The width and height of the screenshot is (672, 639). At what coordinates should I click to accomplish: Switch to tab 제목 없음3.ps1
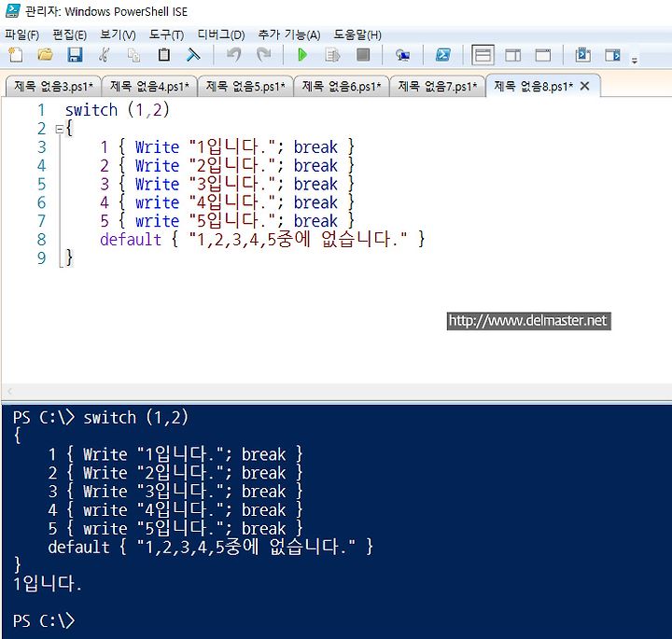coord(53,86)
